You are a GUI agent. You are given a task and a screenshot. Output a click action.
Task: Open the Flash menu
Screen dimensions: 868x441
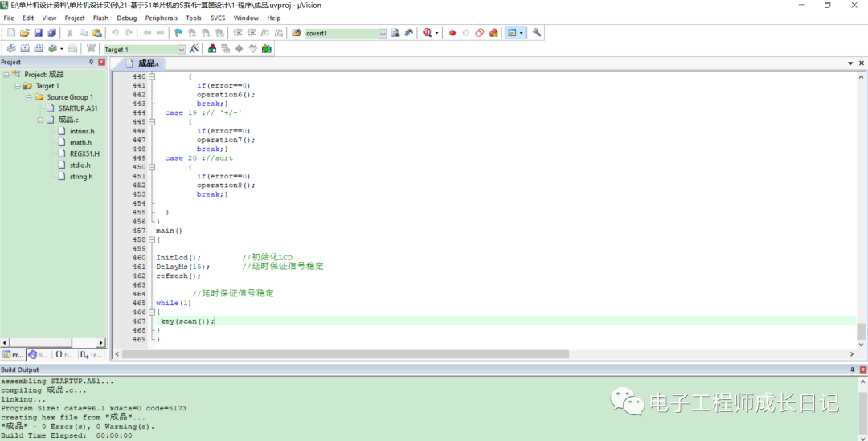click(x=100, y=18)
